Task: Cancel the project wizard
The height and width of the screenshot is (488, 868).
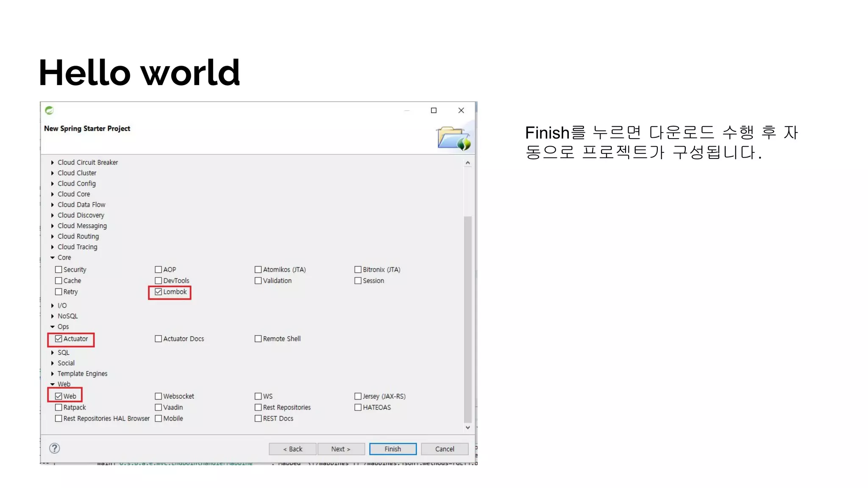Action: coord(445,449)
